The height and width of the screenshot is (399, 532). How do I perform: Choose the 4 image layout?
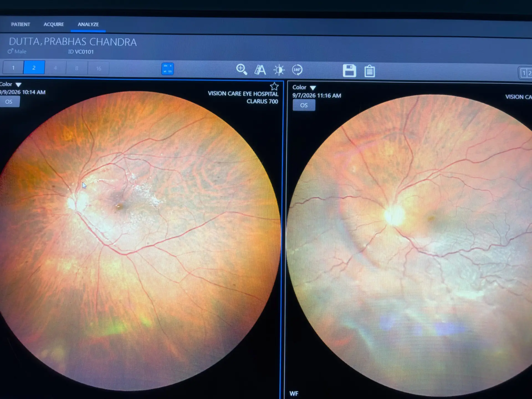55,68
